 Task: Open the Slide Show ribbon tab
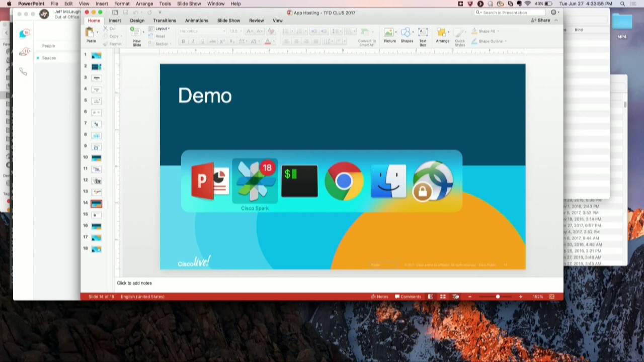click(x=228, y=21)
